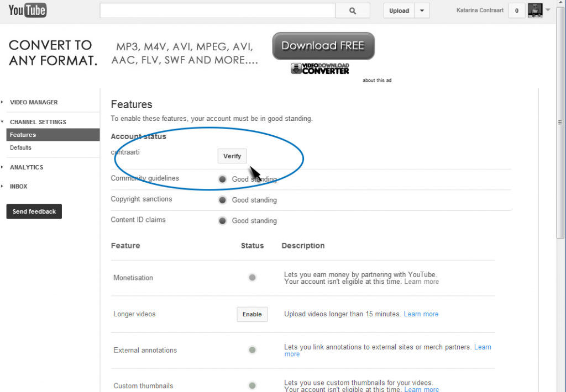Open the notifications count box
Image resolution: width=566 pixels, height=392 pixels.
point(517,11)
